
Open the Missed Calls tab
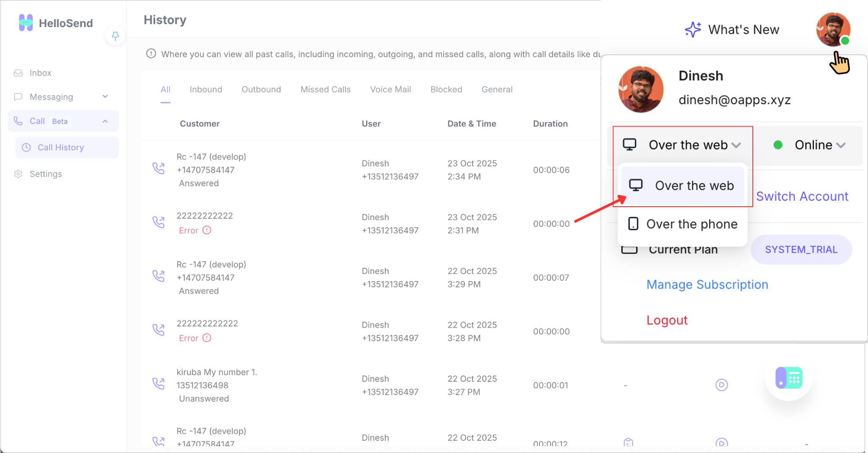tap(325, 89)
